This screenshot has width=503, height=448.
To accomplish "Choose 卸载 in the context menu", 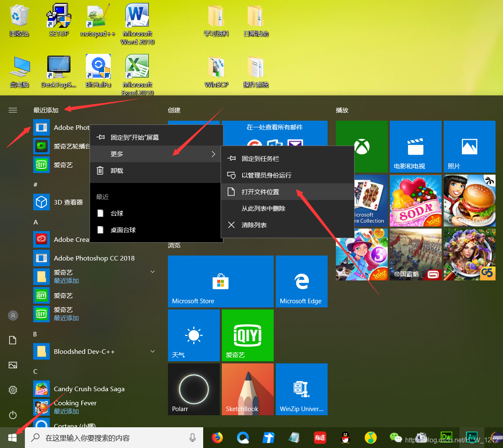I will click(156, 170).
